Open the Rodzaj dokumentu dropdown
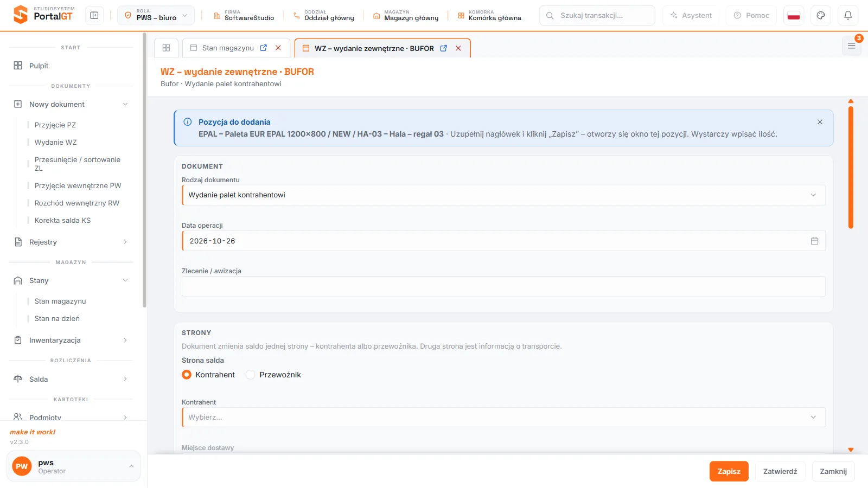Image resolution: width=868 pixels, height=488 pixels. [503, 195]
